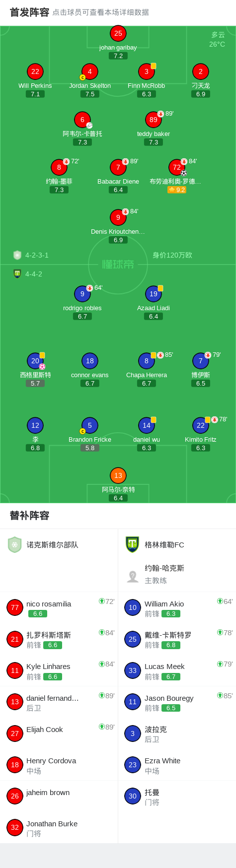
Task: Select teddy baker's number 89 circle
Action: (x=154, y=120)
